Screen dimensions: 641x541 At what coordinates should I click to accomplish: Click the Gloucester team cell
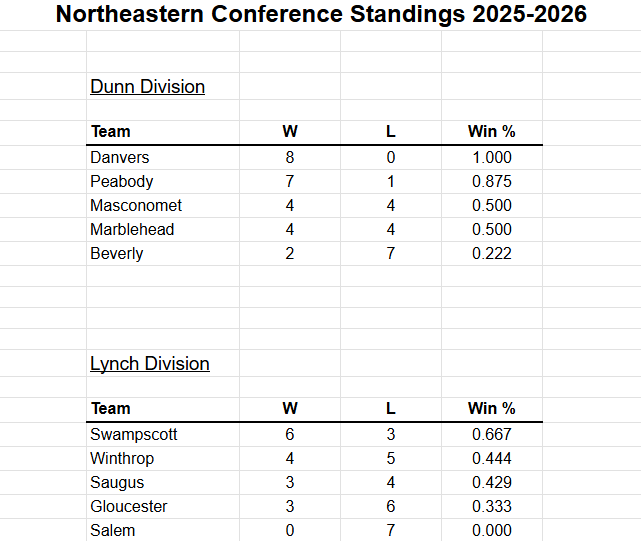(x=129, y=507)
